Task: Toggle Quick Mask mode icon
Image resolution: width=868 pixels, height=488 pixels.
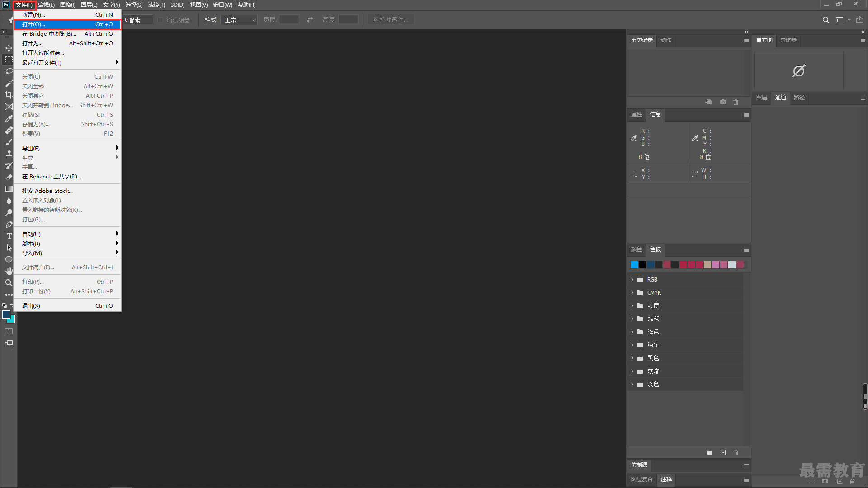Action: (x=9, y=331)
